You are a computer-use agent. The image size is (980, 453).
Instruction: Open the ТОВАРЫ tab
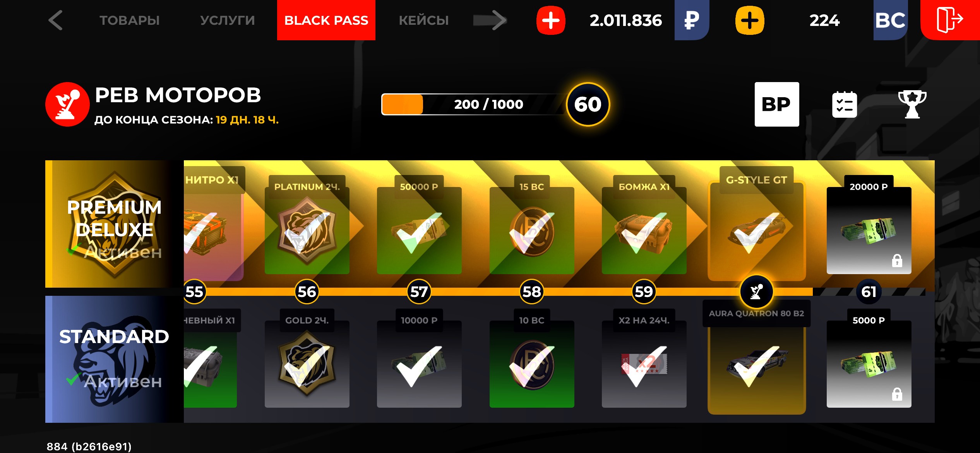[x=129, y=20]
